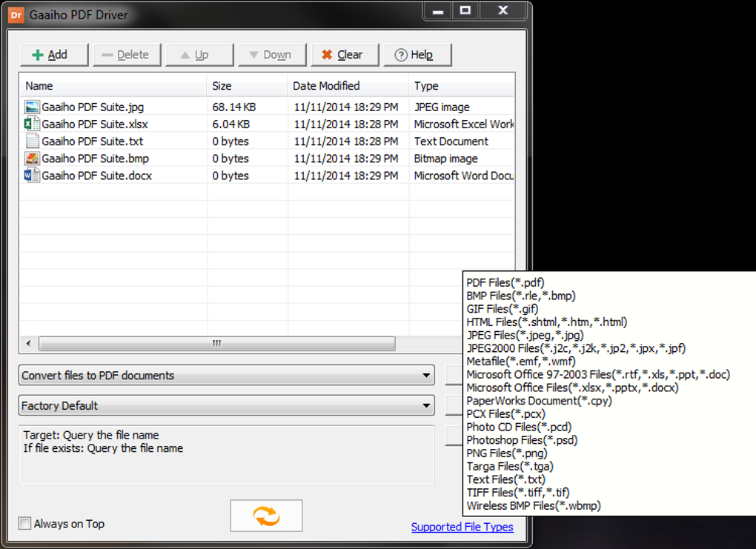Start conversion with the orange arrows button
756x549 pixels.
[266, 516]
